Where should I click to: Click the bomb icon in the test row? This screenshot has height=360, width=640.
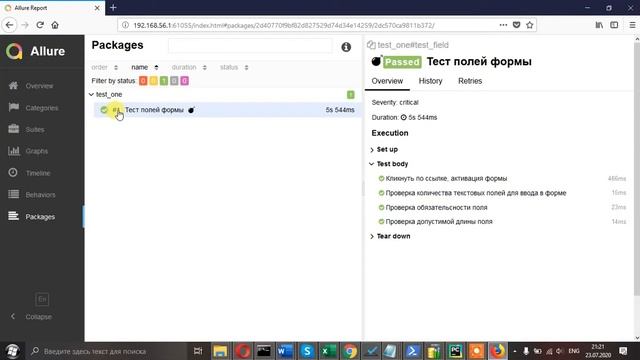coord(191,110)
